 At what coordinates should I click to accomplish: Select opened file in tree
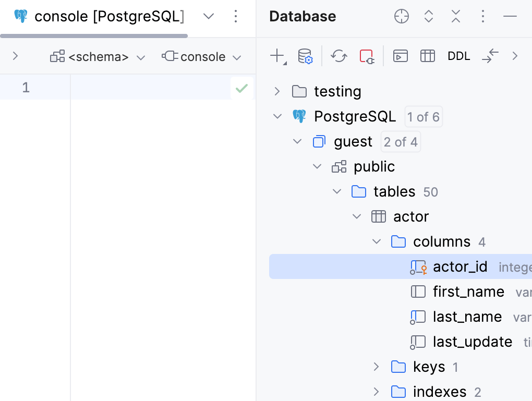(401, 16)
